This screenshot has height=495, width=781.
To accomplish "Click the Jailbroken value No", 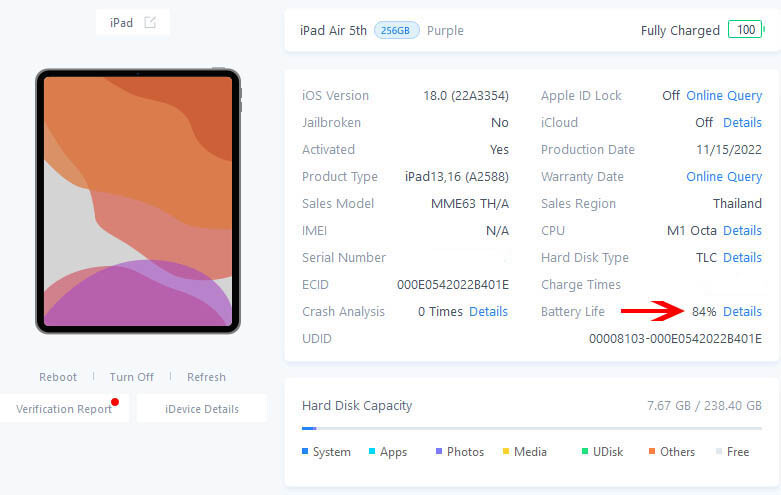I will pos(500,123).
